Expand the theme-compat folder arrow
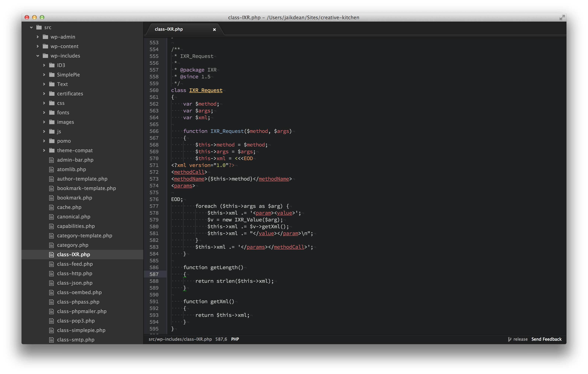588x374 pixels. (44, 150)
